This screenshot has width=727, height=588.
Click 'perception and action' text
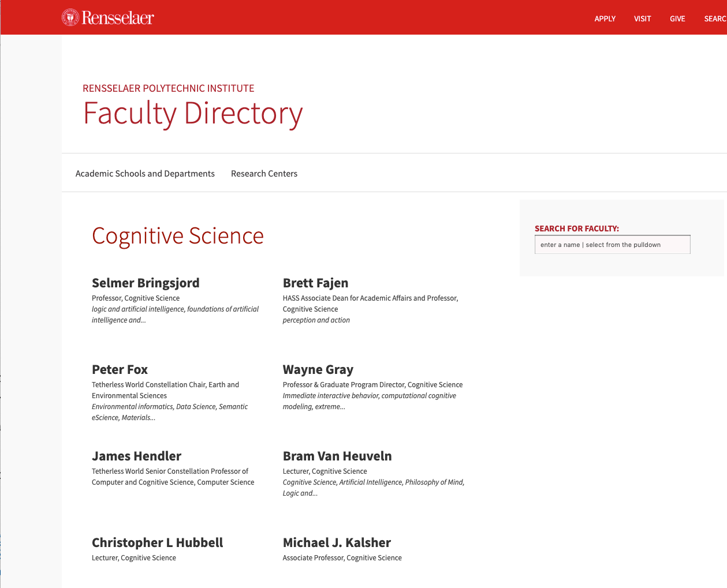316,320
